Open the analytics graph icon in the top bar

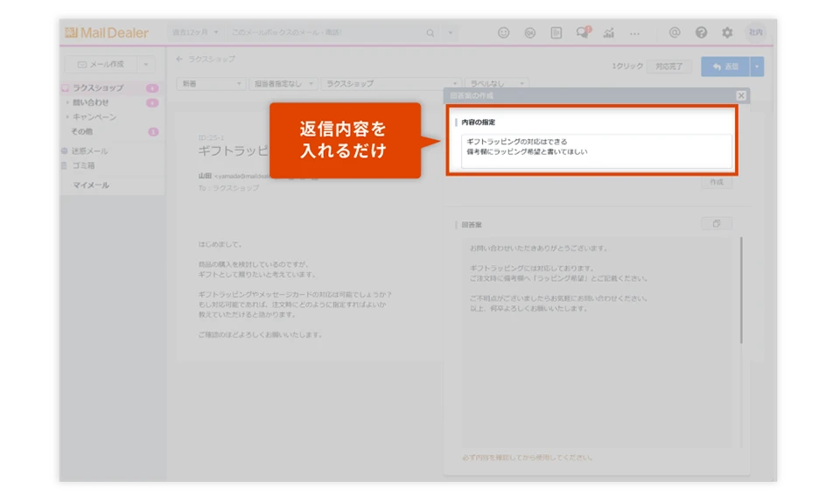click(x=607, y=31)
